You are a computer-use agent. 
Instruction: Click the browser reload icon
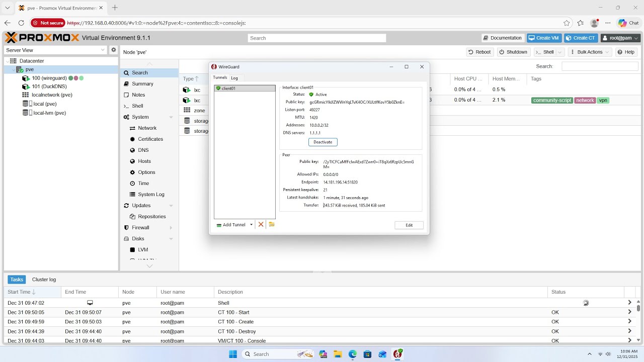click(x=21, y=23)
